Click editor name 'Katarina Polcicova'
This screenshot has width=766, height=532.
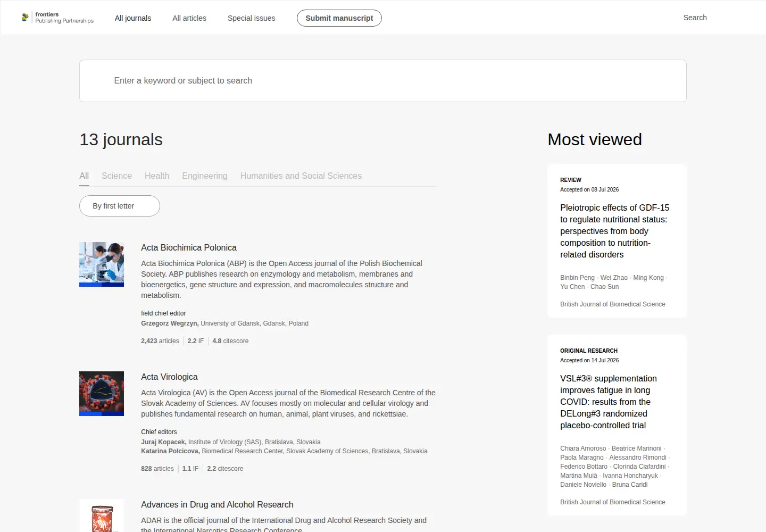coord(170,451)
